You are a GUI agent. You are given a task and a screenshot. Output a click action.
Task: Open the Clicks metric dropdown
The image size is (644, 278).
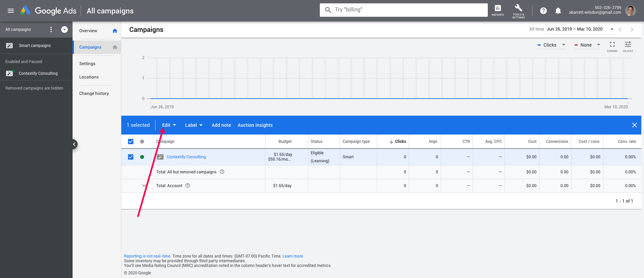[x=551, y=45]
